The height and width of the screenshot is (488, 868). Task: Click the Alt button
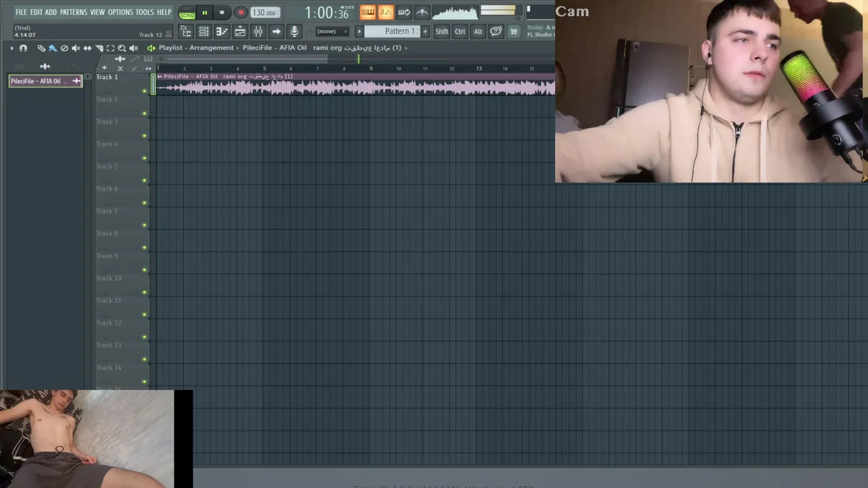[x=478, y=31]
